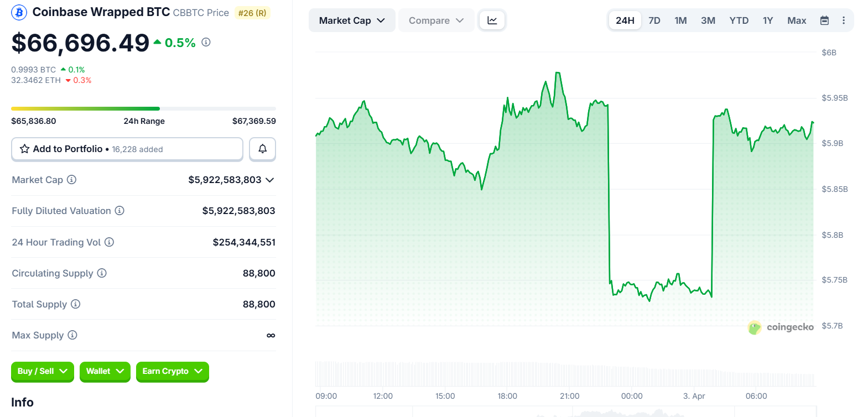Open the chart options three-dot menu
The width and height of the screenshot is (868, 417).
coord(844,20)
